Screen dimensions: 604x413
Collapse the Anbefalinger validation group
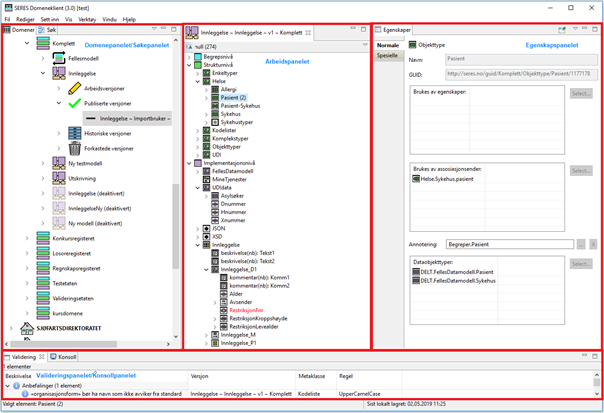[x=8, y=386]
